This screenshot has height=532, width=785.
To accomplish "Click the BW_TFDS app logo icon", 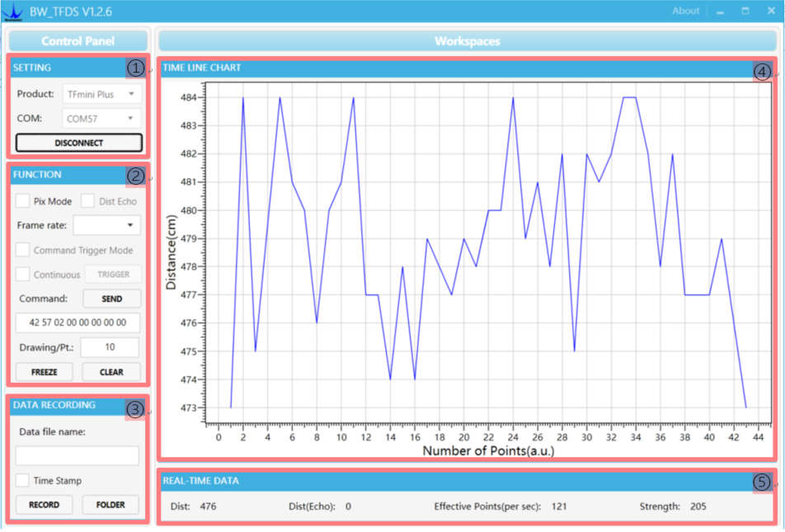I will pos(12,12).
